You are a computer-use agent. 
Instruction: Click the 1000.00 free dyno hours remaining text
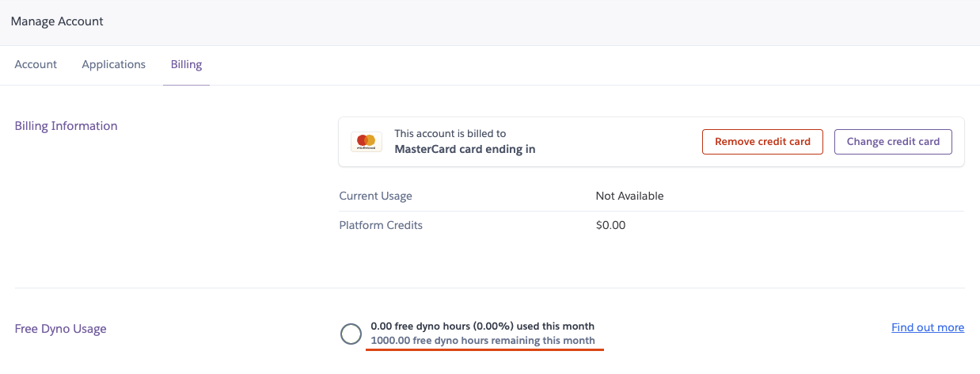click(x=482, y=341)
